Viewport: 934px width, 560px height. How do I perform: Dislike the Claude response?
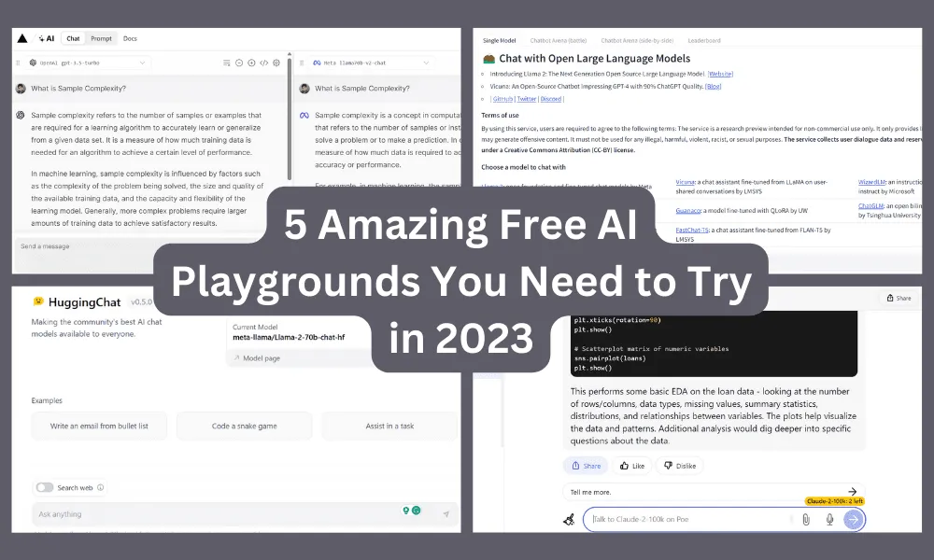[x=680, y=466]
